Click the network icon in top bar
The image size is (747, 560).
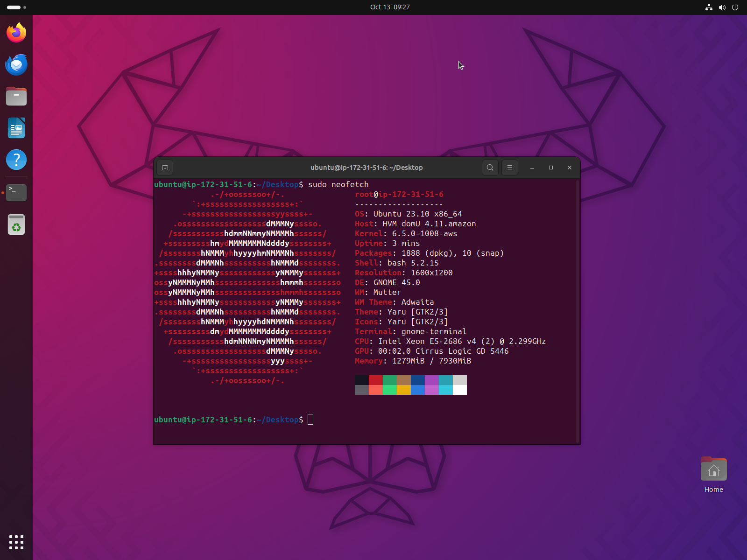(x=709, y=7)
